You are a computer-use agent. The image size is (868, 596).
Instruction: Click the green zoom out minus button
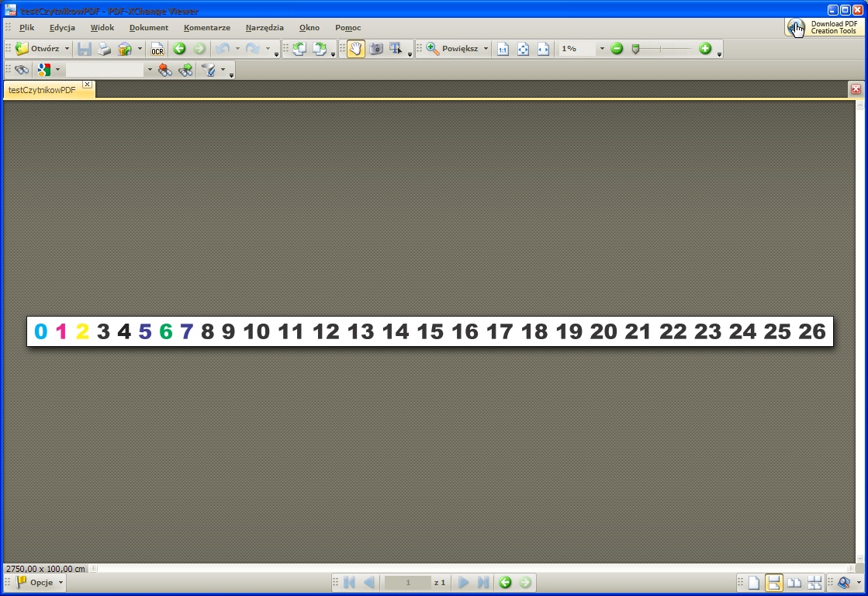pos(617,49)
